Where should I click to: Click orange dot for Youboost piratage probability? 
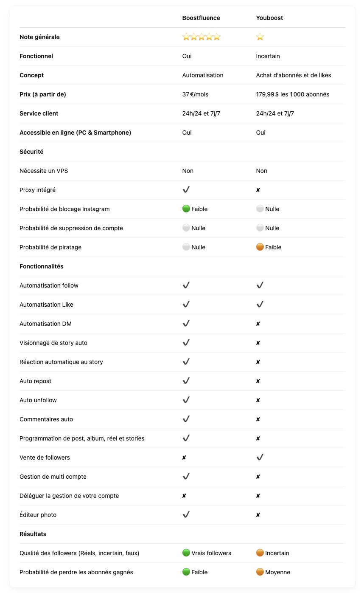pos(260,247)
